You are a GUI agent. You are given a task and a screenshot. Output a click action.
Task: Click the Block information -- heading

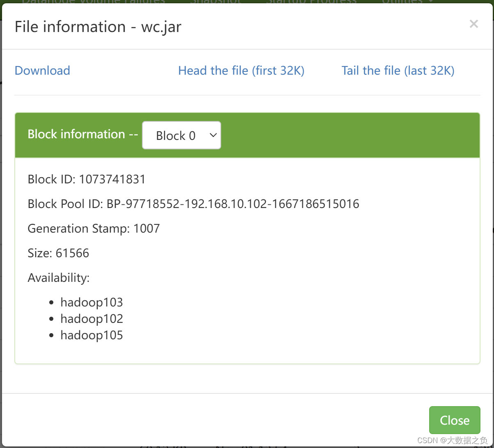click(x=83, y=134)
